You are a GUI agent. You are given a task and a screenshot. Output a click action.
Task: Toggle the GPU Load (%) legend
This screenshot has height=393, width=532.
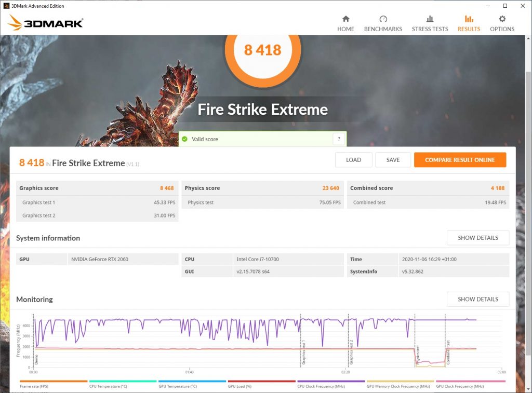coord(262,384)
